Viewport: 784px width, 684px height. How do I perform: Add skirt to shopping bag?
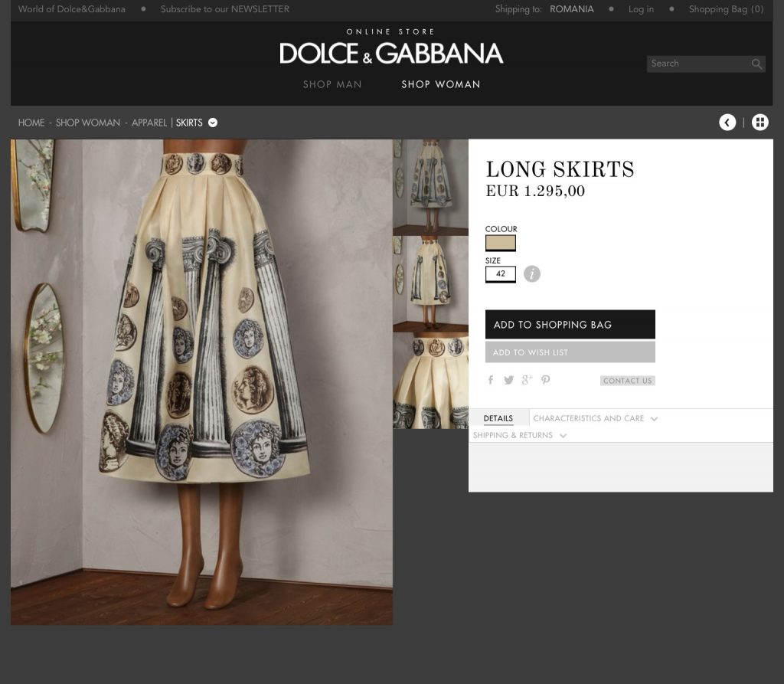pyautogui.click(x=570, y=325)
